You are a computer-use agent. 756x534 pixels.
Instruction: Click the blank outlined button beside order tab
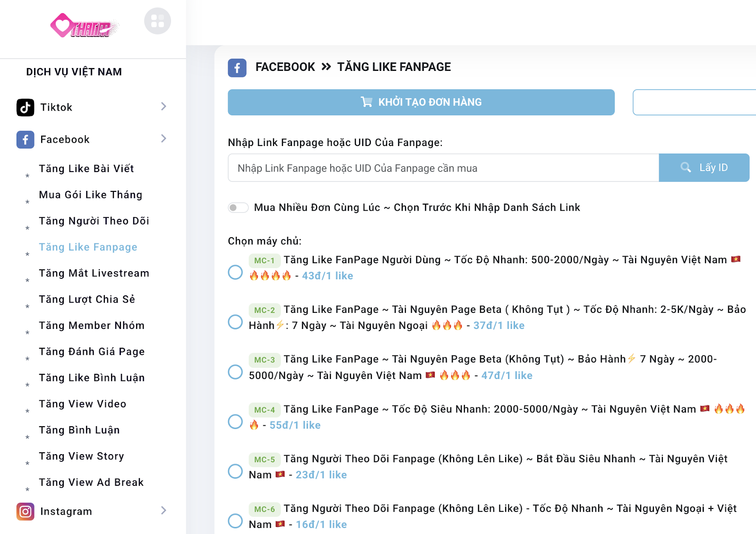pos(695,102)
